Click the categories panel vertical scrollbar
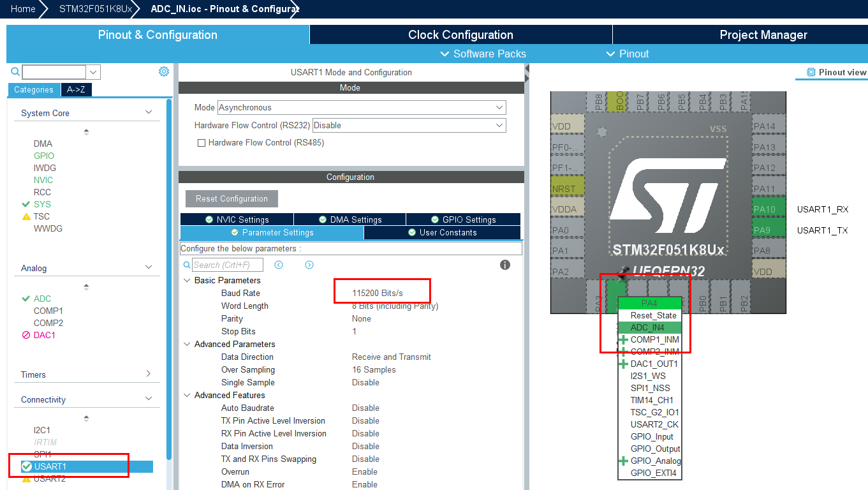868x490 pixels. coord(169,278)
